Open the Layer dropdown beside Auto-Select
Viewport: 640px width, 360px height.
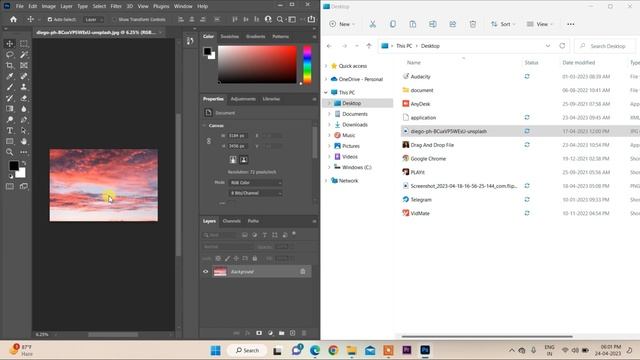93,19
